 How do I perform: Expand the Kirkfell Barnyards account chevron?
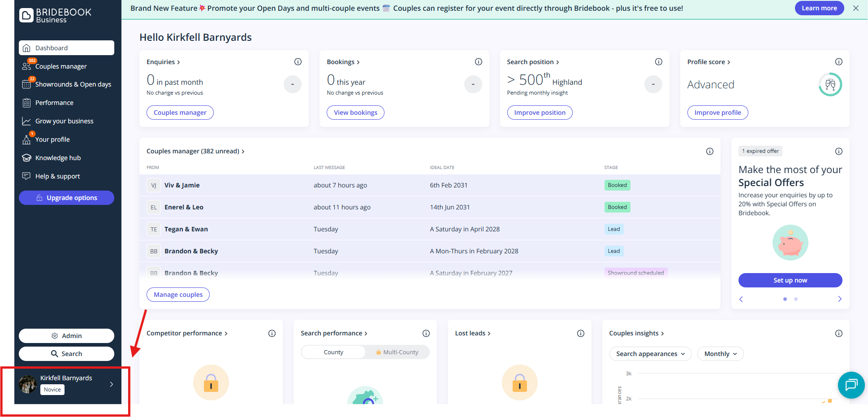pos(111,384)
